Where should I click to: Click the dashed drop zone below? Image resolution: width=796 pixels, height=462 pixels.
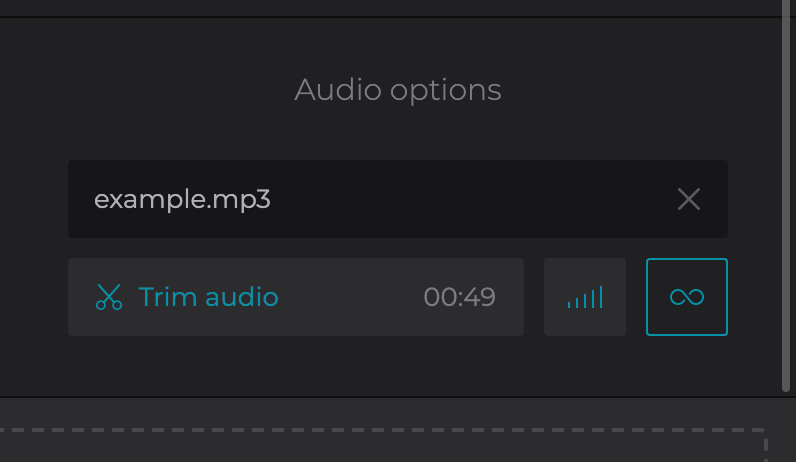coord(380,446)
